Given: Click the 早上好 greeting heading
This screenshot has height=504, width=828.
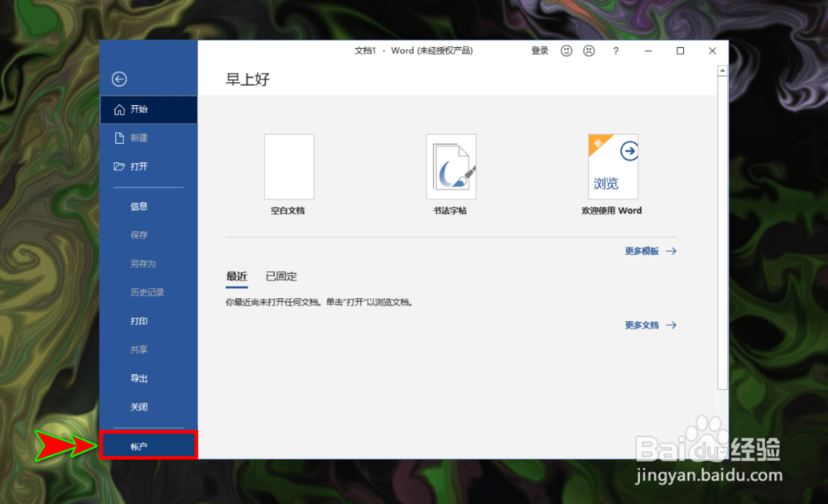Looking at the screenshot, I should click(248, 79).
